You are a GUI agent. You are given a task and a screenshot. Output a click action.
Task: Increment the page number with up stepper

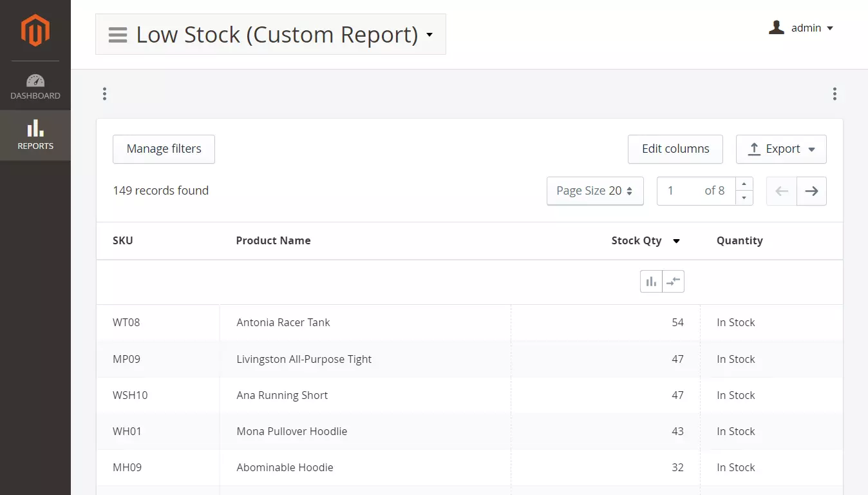[x=744, y=184]
